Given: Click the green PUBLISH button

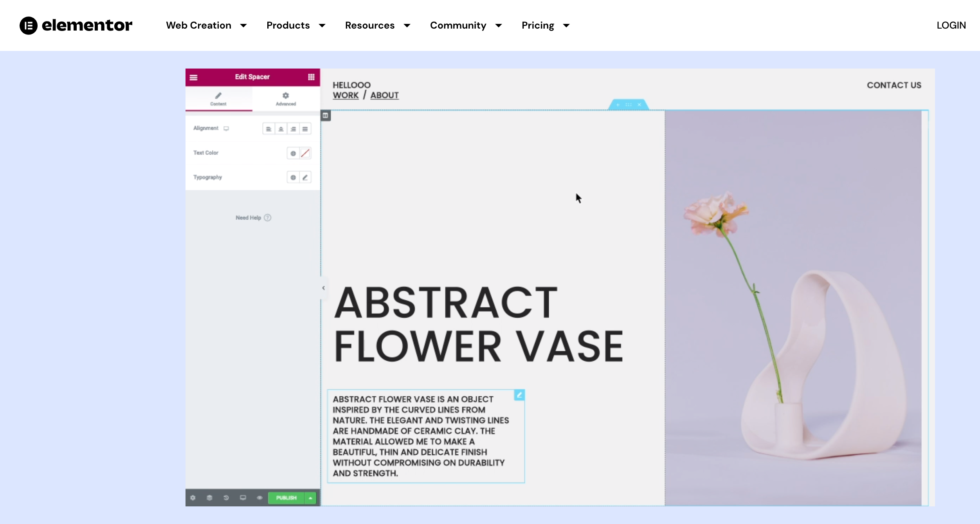Looking at the screenshot, I should [286, 498].
